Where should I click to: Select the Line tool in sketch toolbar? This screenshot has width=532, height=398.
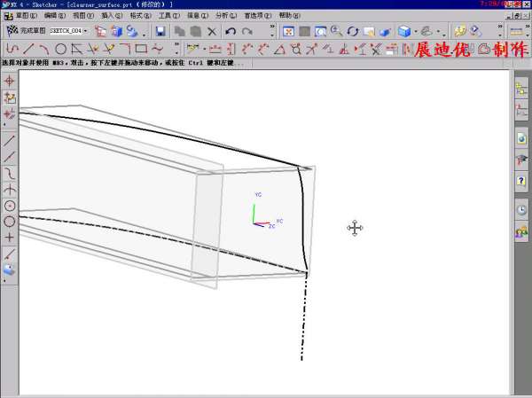tap(28, 49)
